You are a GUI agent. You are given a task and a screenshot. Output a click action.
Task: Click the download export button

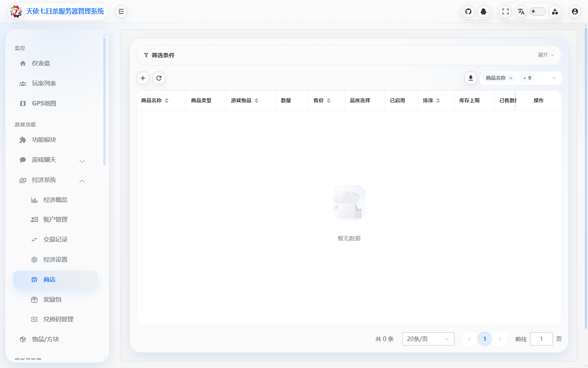tap(471, 78)
